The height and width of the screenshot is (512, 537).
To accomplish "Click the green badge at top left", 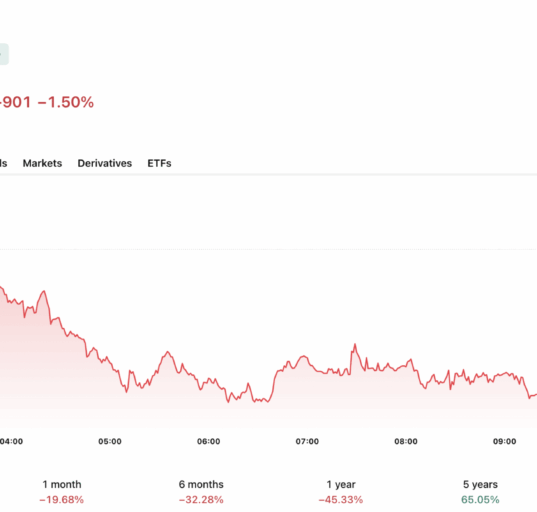I will point(4,54).
